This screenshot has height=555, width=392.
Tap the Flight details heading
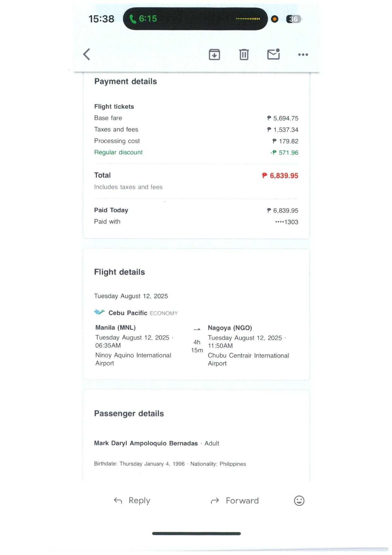119,272
